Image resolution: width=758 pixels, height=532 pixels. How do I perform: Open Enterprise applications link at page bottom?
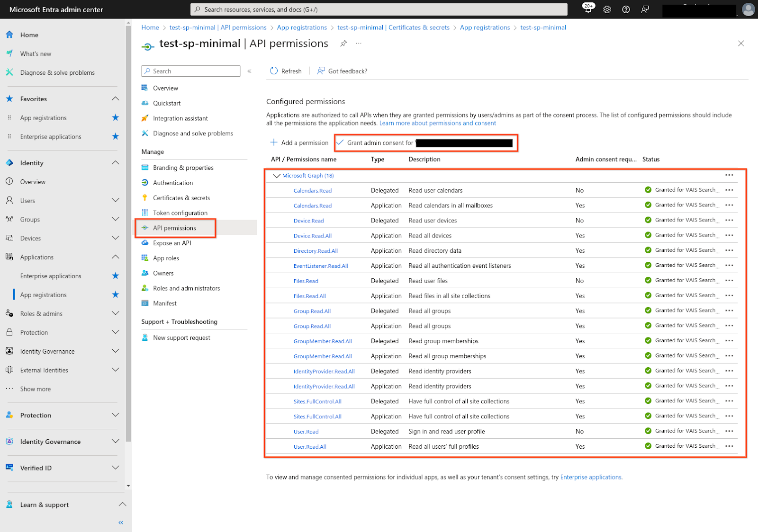[591, 477]
